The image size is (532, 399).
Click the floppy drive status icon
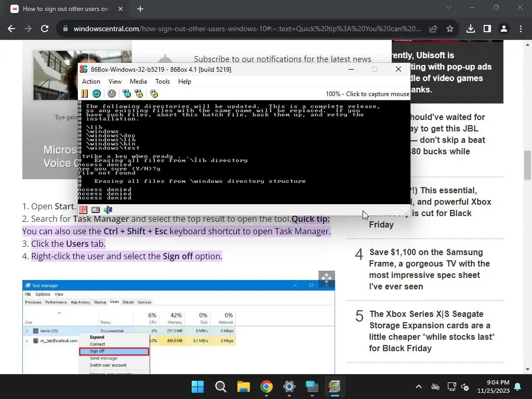tap(83, 210)
